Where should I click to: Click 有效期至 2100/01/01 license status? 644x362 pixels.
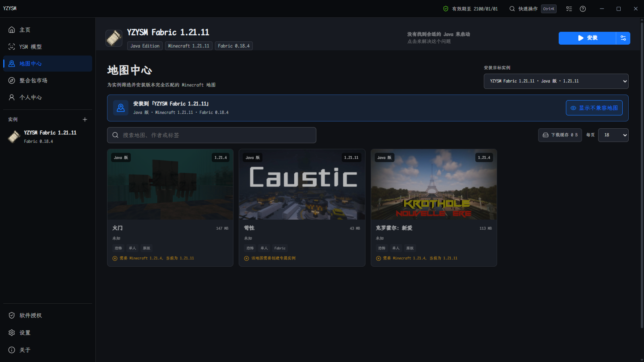coord(471,9)
